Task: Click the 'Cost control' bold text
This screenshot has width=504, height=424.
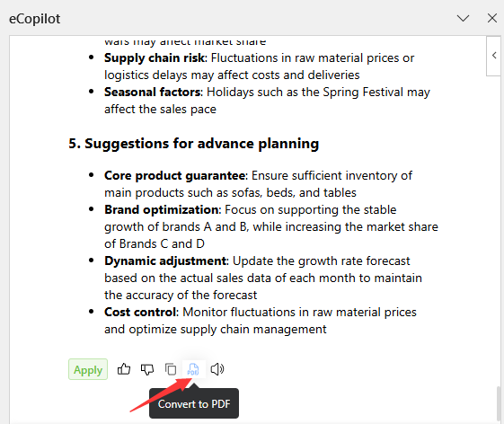Action: click(x=140, y=312)
